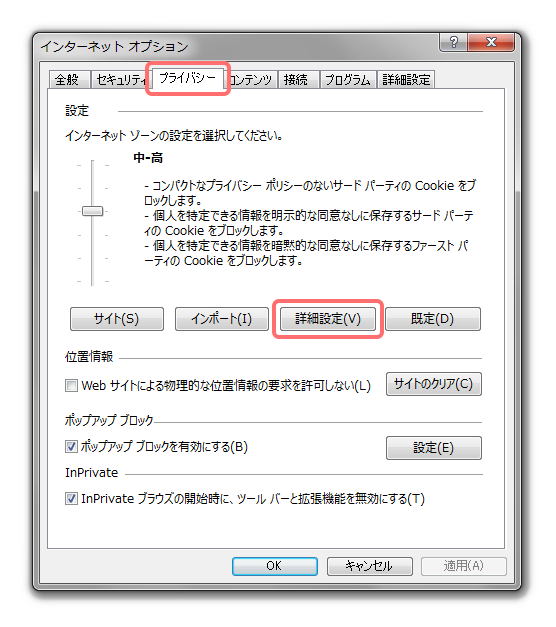Open the コンテンツ tab
This screenshot has width=556, height=627.
pyautogui.click(x=251, y=80)
